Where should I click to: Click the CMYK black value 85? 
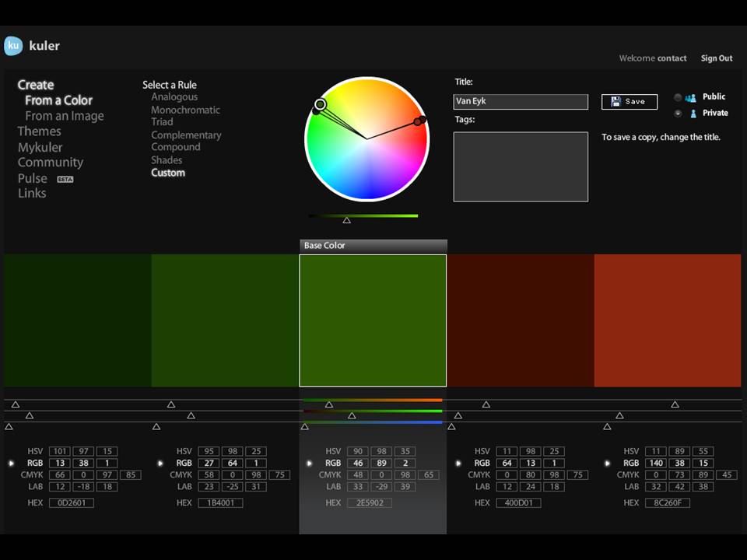click(x=131, y=474)
